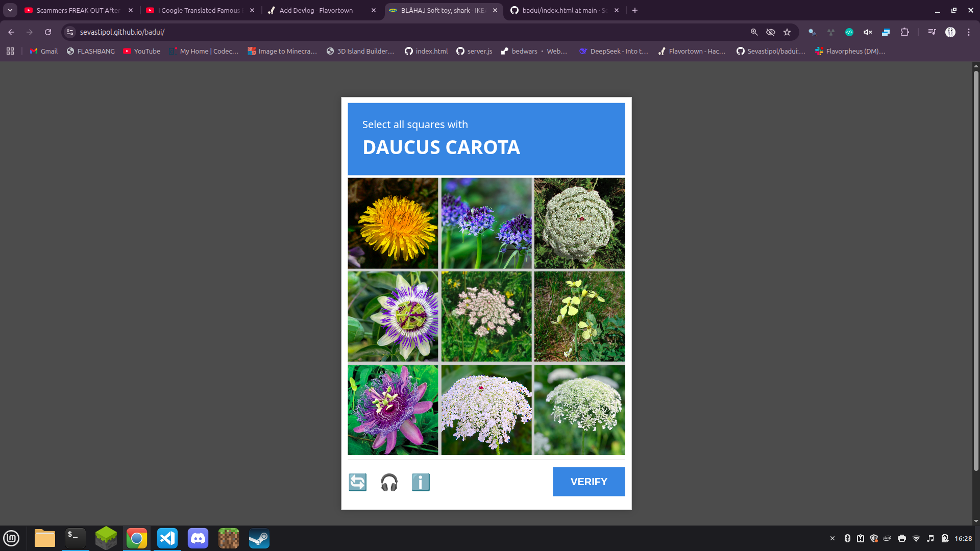Open the Chrome three-dot menu
Screen dimensions: 980x551
968,32
